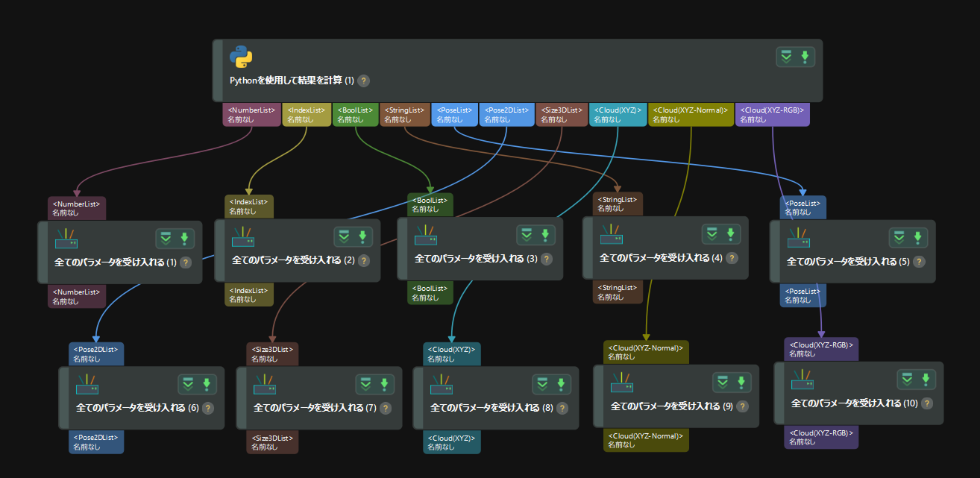Expand node 全てのパラメータを受け入れる (6) via double-chevron
The width and height of the screenshot is (980, 478).
click(x=188, y=384)
